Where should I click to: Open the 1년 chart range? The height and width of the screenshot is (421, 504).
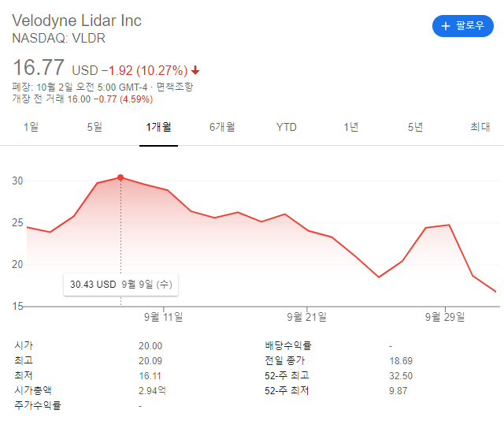[351, 127]
